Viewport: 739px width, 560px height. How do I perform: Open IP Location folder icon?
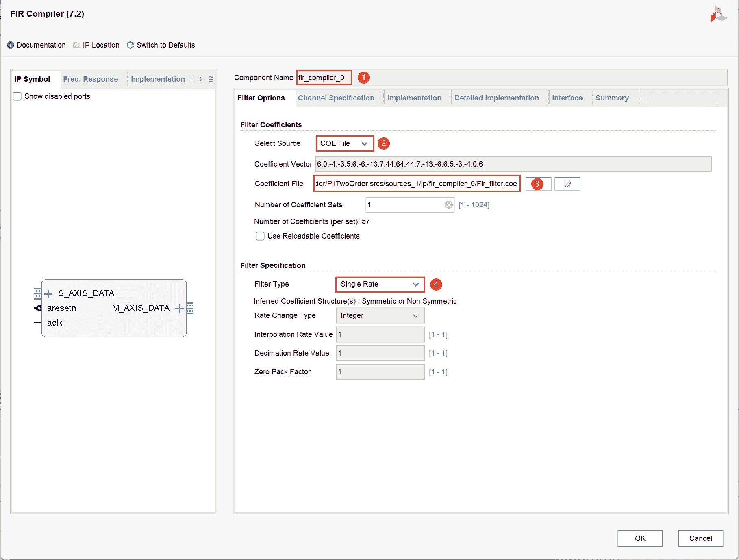(x=76, y=45)
